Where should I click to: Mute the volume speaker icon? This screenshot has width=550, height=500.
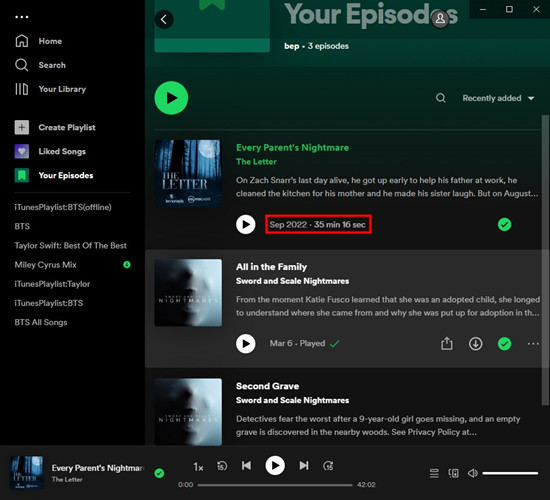coord(472,473)
